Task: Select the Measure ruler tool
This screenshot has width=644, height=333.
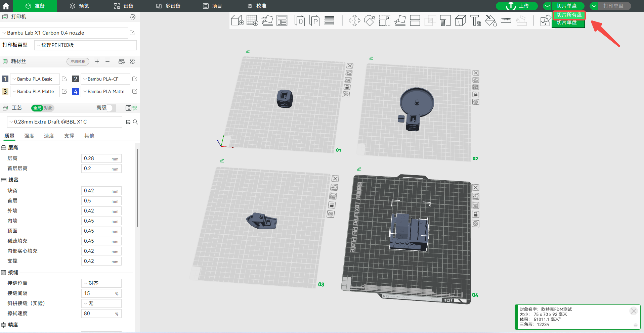Action: (506, 20)
